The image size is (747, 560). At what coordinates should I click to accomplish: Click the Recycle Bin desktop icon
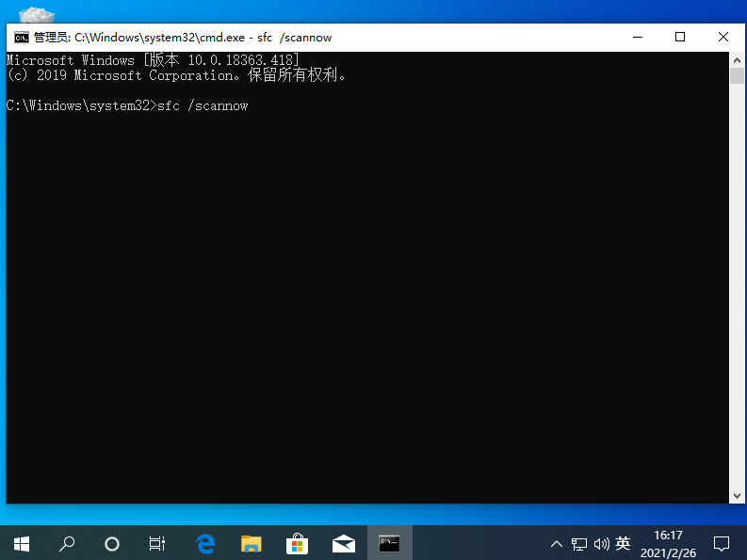click(x=37, y=15)
